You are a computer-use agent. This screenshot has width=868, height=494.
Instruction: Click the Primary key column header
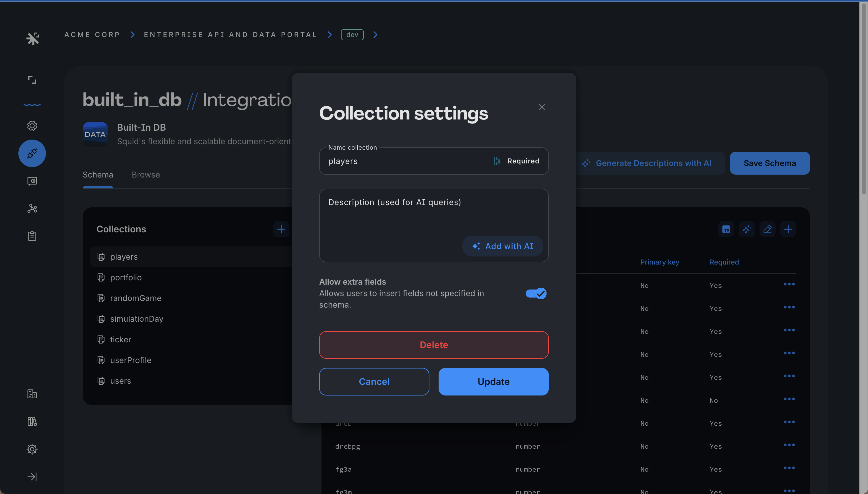[660, 262]
